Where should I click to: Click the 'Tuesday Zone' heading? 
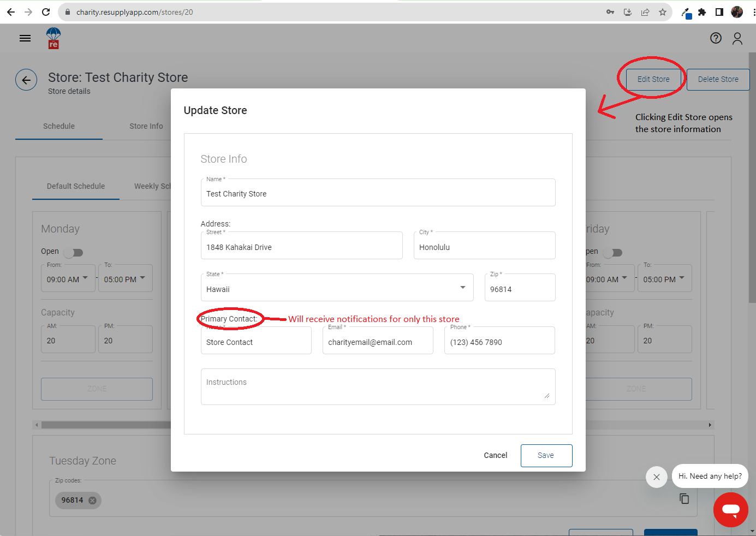pos(82,461)
